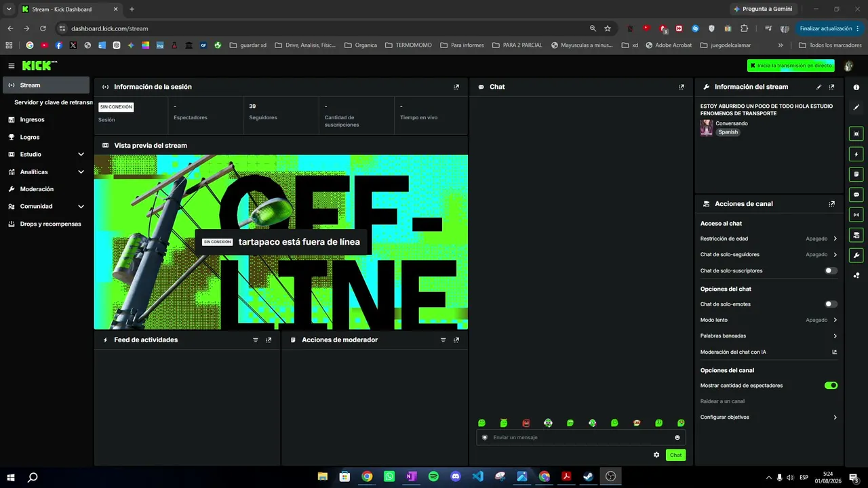Click the Enviar un mensaje chat field

coord(580,437)
